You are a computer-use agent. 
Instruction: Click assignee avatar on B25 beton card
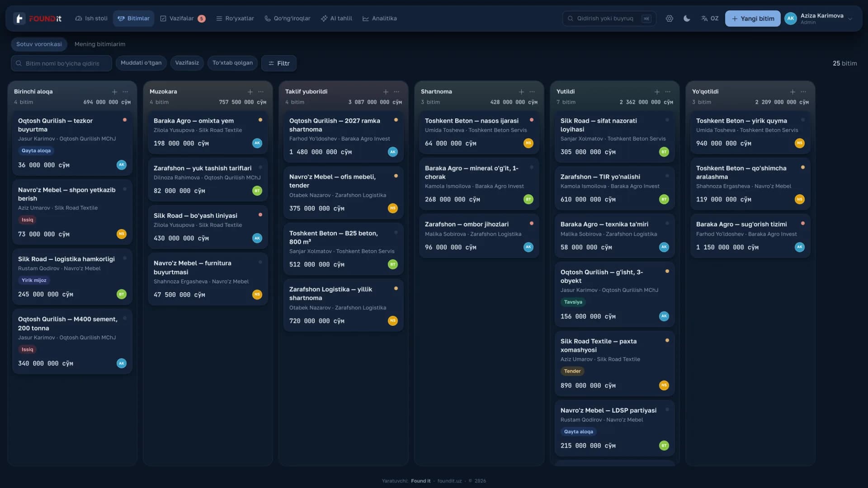(393, 264)
